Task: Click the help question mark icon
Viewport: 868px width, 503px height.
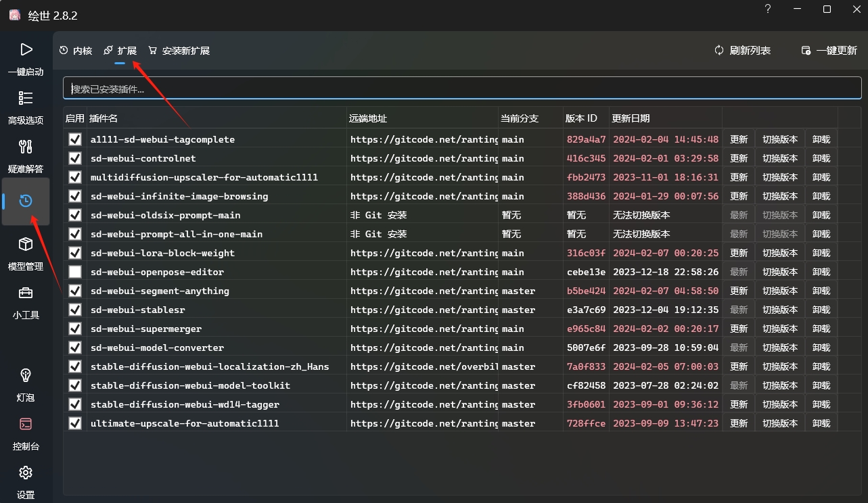Action: (768, 9)
